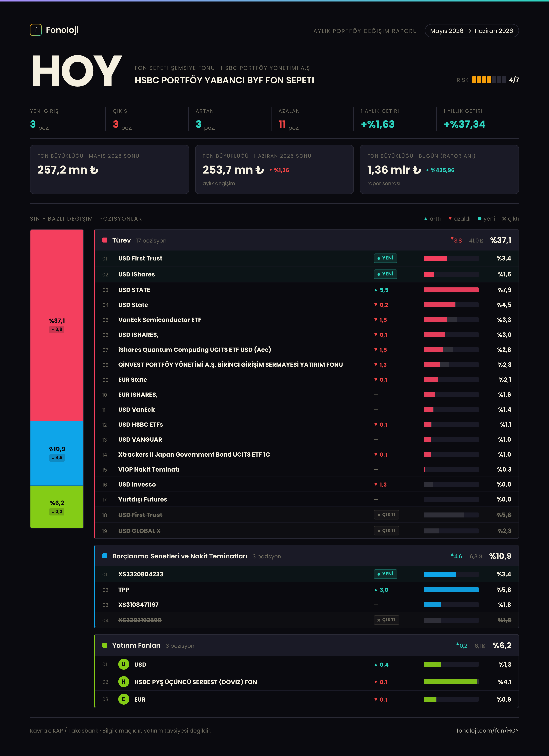Click the green H icon for HSBC fund
Screen dimensions: 549x756
[x=123, y=682]
